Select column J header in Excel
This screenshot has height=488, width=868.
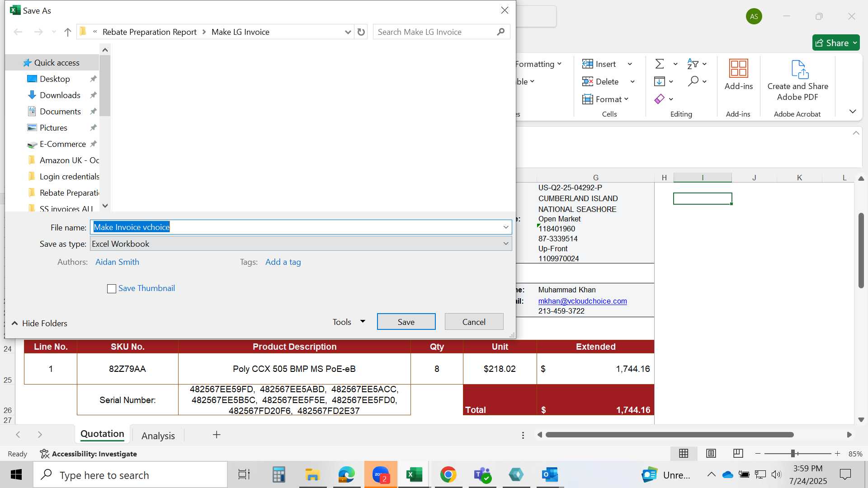click(x=754, y=178)
